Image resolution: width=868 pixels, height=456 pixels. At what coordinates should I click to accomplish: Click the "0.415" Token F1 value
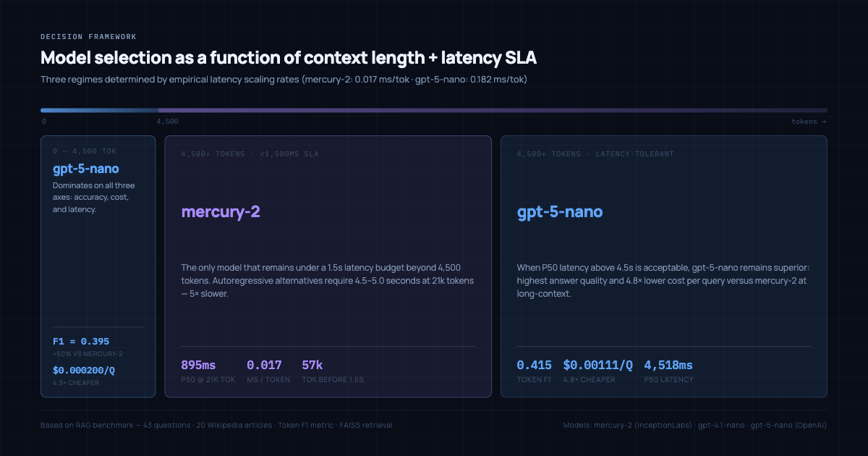(534, 366)
